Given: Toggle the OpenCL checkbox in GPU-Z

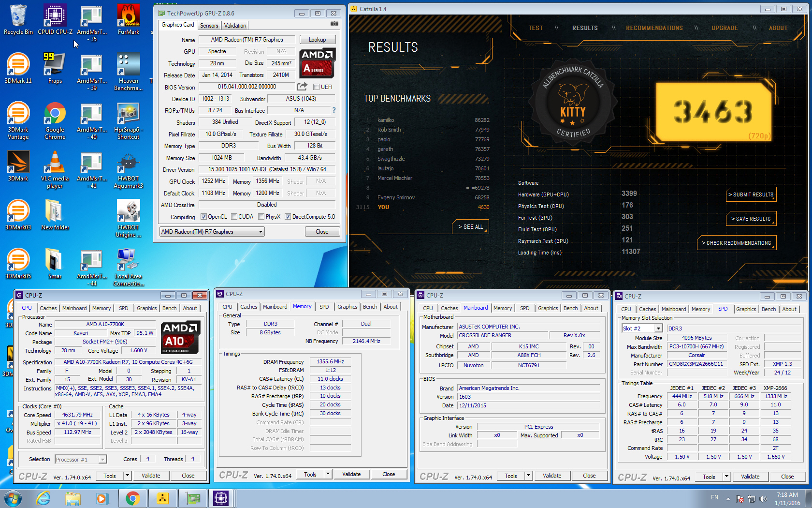Looking at the screenshot, I should (x=203, y=217).
